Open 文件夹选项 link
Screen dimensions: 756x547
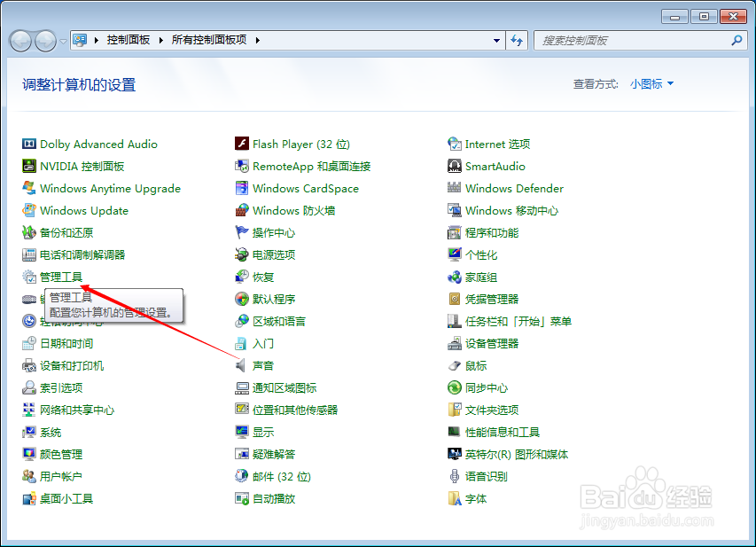pyautogui.click(x=491, y=410)
